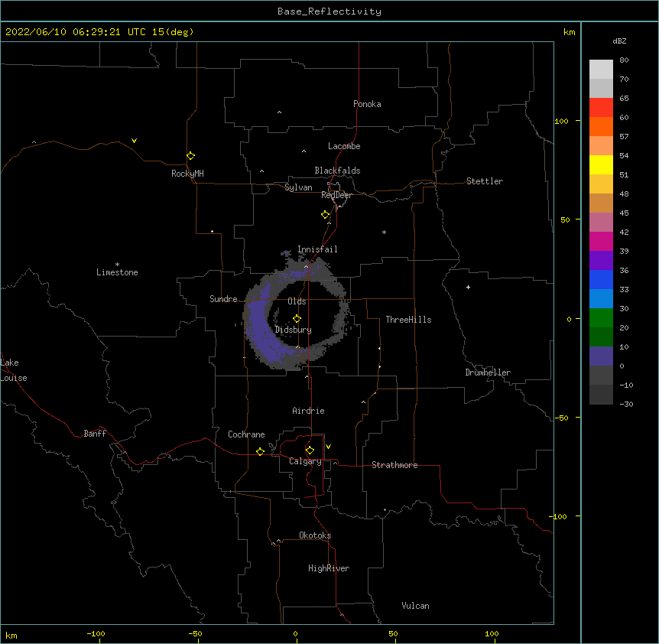Click the -50 tick on the bottom axis

(195, 633)
